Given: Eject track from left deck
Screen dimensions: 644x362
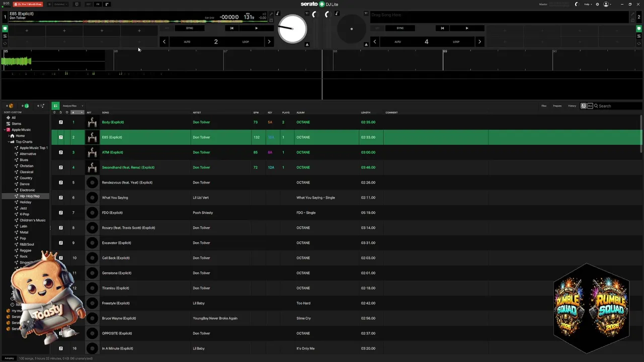Looking at the screenshot, I should (x=307, y=45).
